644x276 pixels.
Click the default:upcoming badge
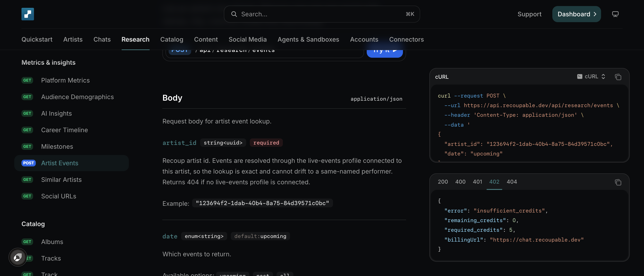260,236
